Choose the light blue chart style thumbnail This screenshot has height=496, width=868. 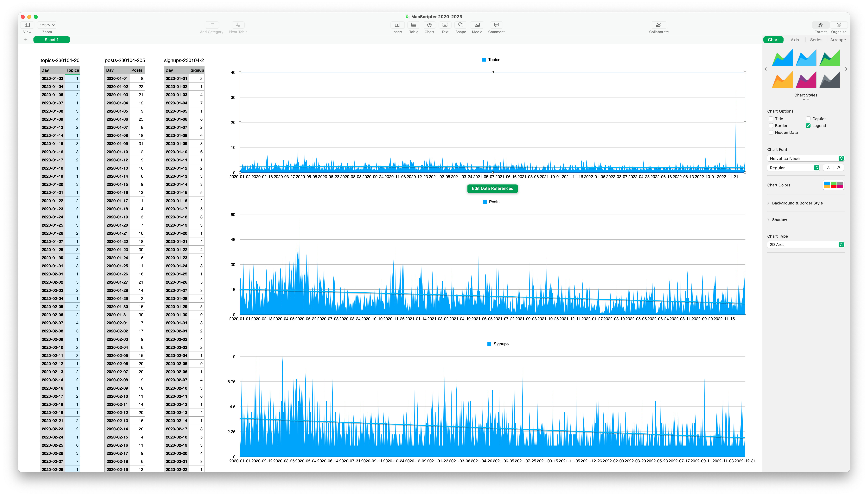806,57
